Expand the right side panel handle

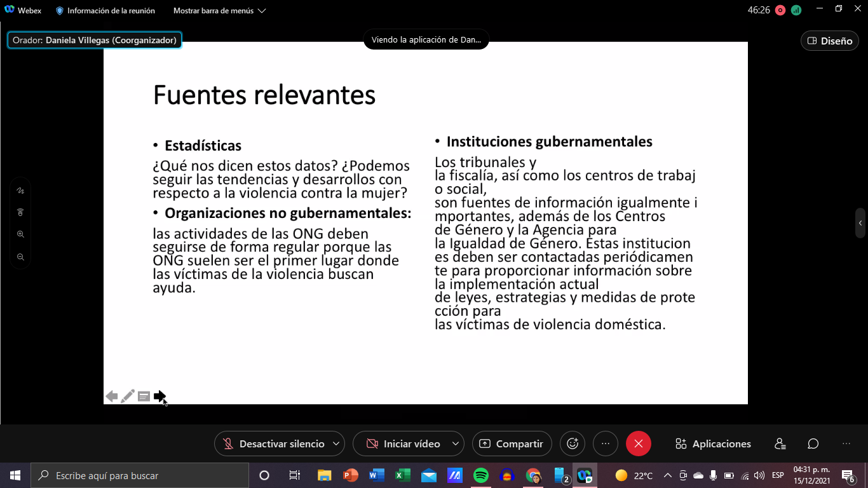pyautogui.click(x=860, y=223)
